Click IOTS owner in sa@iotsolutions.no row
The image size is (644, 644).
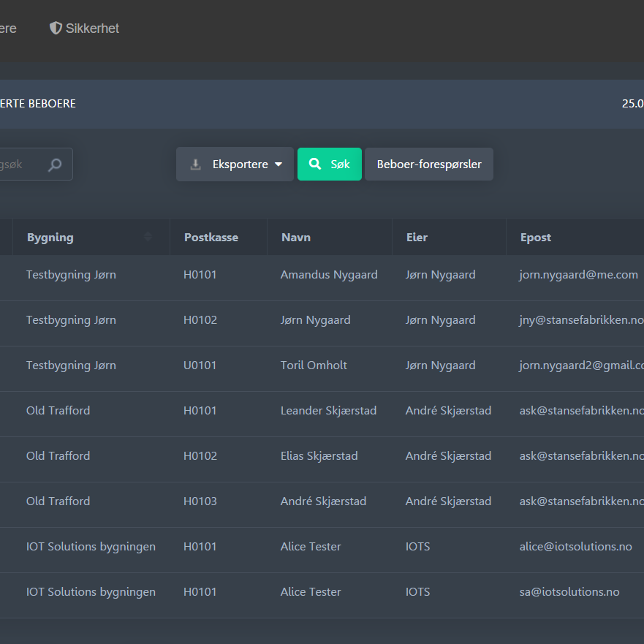coord(417,592)
